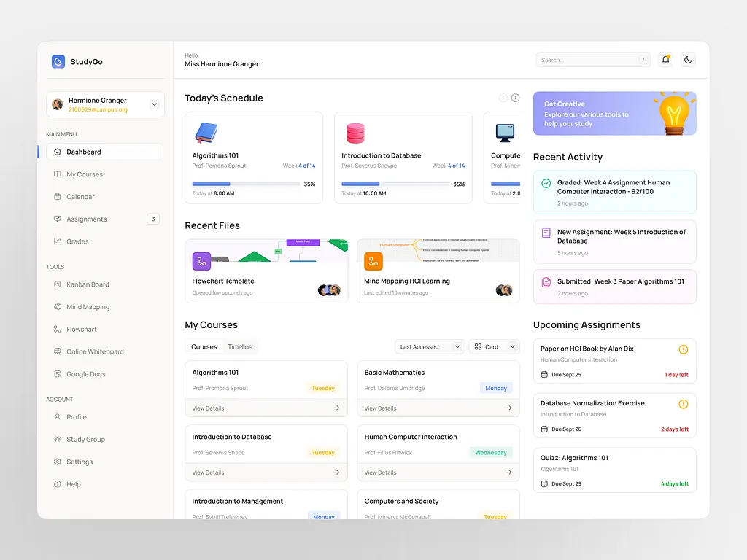The image size is (747, 560).
Task: Open New Assignment Week 5 activity
Action: click(614, 241)
